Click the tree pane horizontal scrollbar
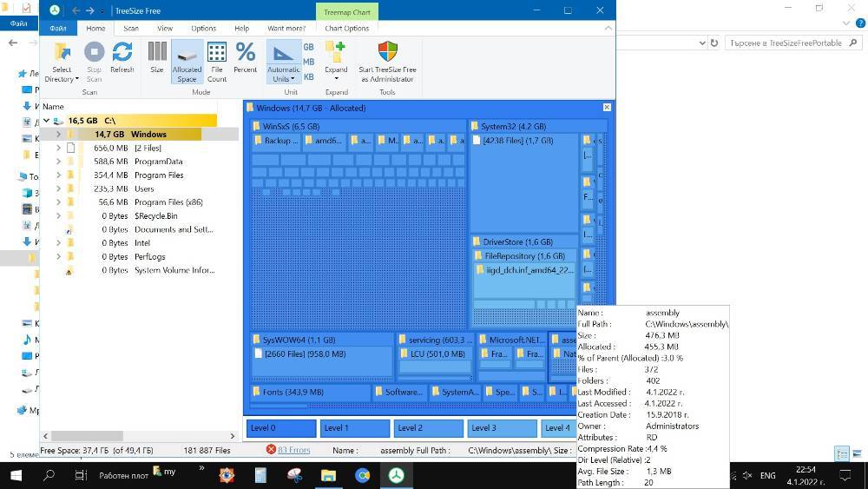 coord(88,436)
